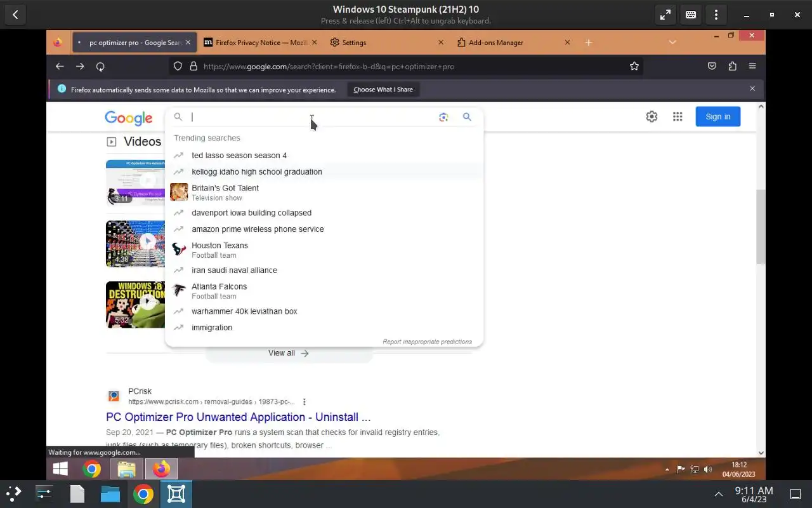
Task: Open Google quick settings gear
Action: click(x=652, y=116)
